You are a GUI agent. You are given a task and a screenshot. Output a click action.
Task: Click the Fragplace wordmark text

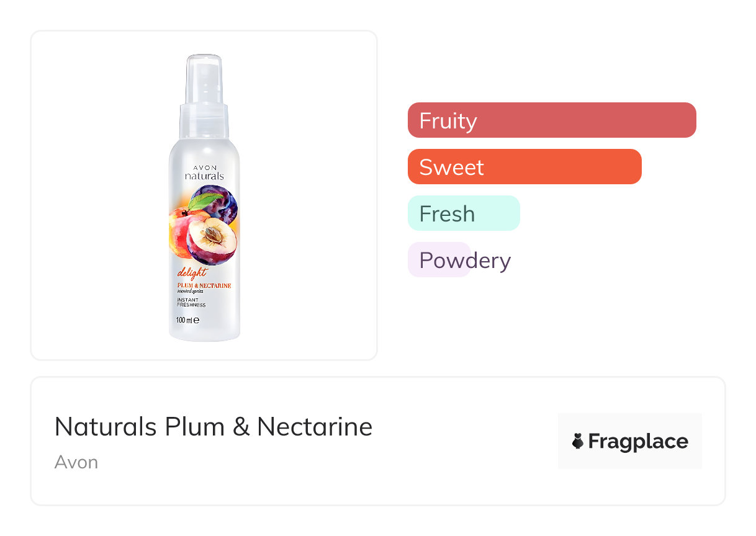pos(638,441)
